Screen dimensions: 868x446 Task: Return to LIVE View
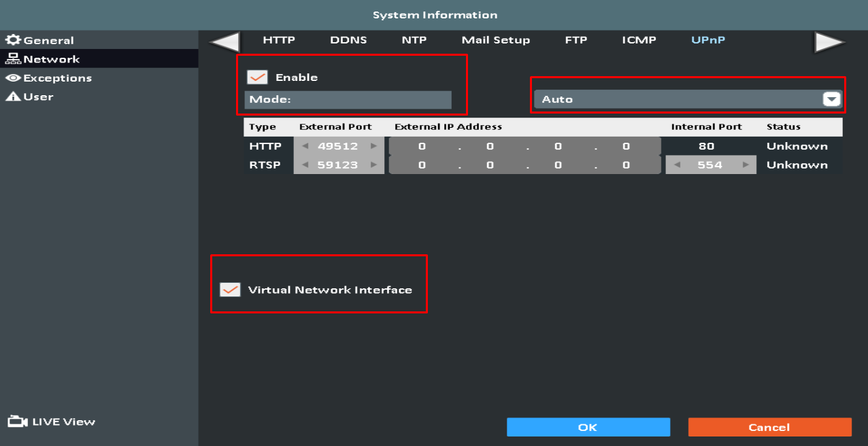click(x=52, y=422)
